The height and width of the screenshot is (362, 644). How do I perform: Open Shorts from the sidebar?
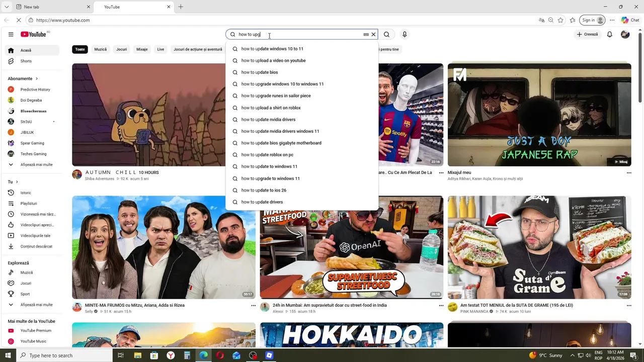32,61
